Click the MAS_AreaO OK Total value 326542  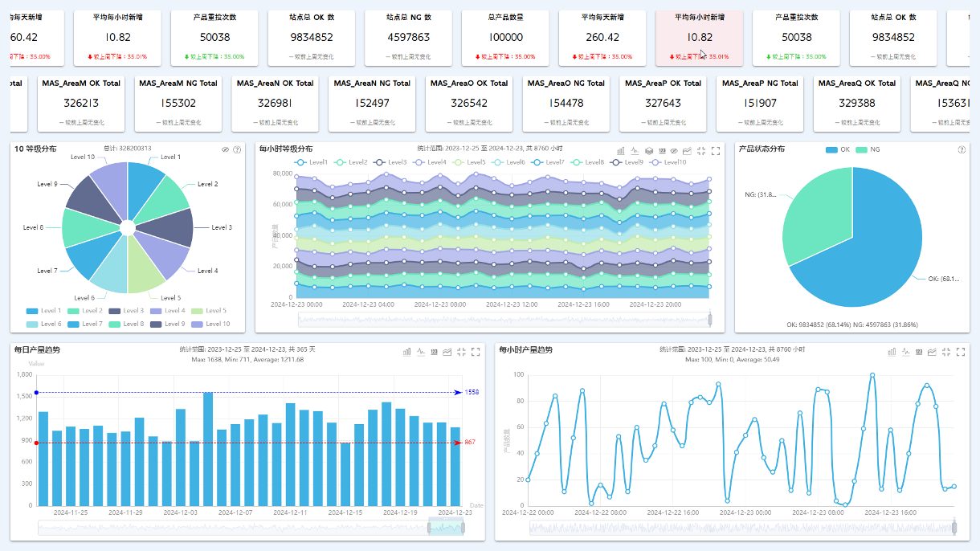pos(469,104)
